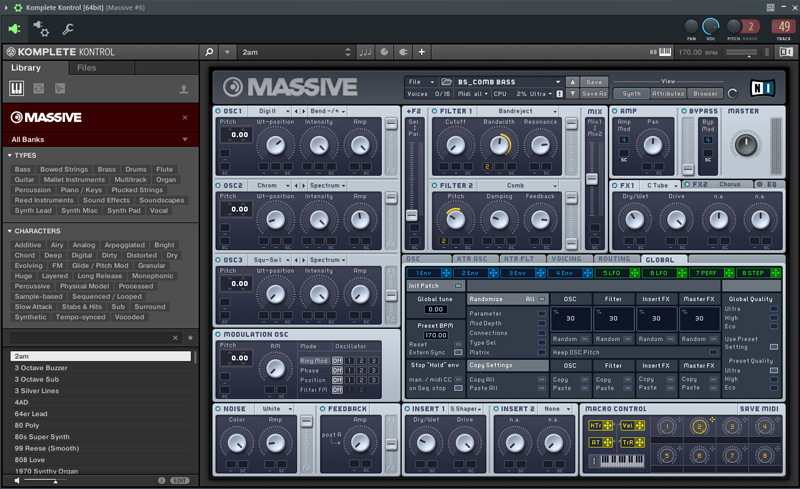This screenshot has width=800, height=489.
Task: Open the audio settings gear icon
Action: (41, 29)
